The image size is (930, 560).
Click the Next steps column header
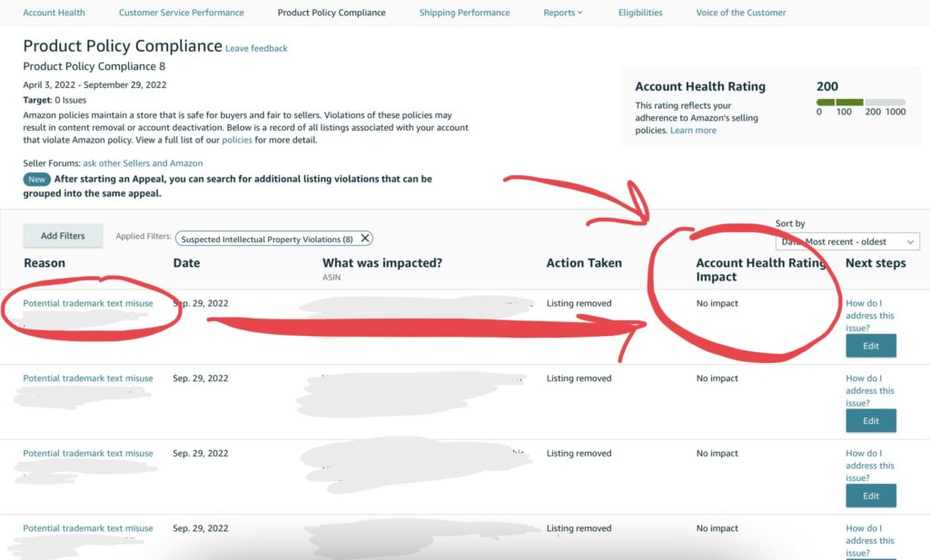pyautogui.click(x=876, y=263)
